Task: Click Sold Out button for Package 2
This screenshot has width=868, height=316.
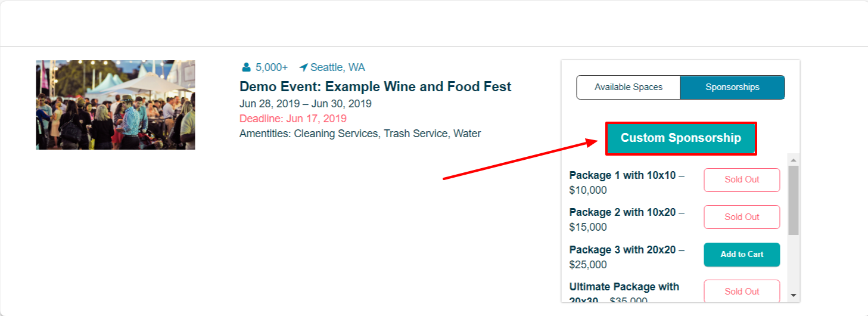Action: 742,217
